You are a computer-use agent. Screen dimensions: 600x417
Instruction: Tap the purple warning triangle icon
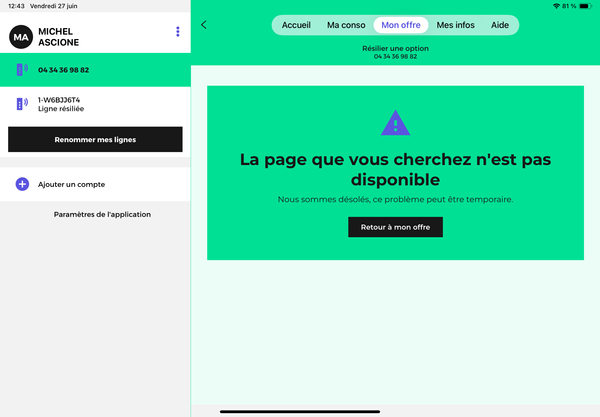tap(396, 123)
